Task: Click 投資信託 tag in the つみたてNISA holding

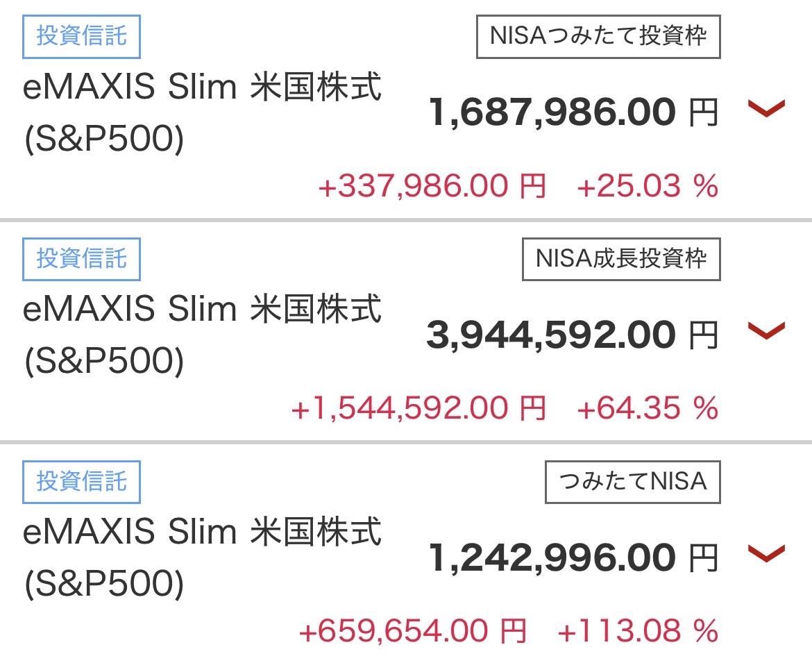Action: point(81,481)
